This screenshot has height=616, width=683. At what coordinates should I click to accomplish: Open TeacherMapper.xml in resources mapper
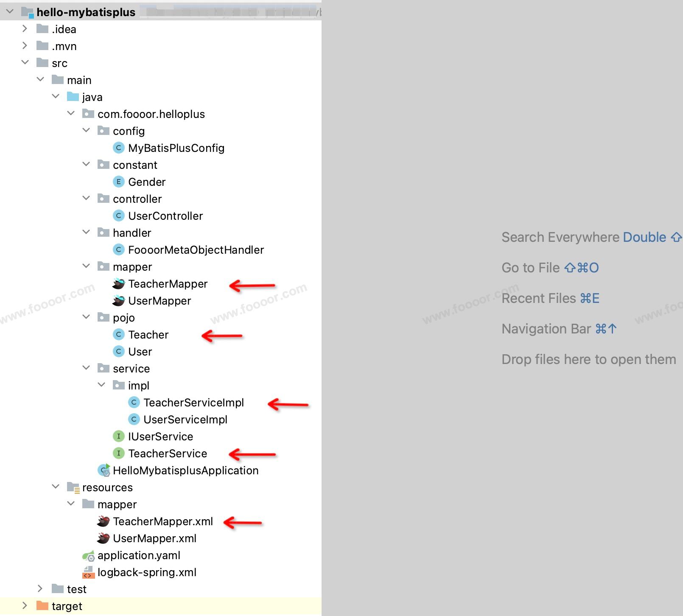click(163, 521)
